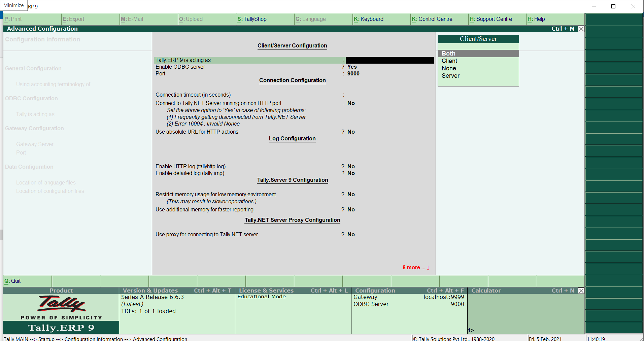Click 'Data Configuration' in left pane
Screen dimensions: 644x341
click(x=29, y=167)
